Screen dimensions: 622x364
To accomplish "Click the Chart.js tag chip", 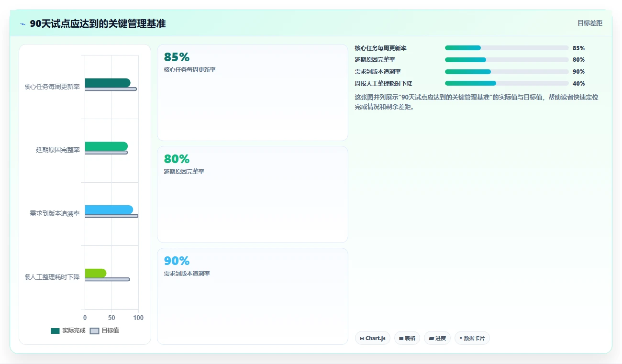I will coord(373,338).
